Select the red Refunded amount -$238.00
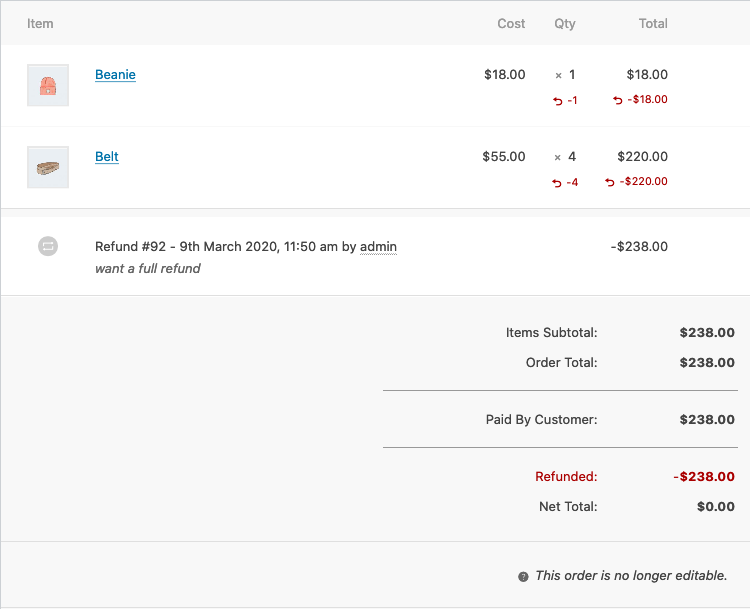Image resolution: width=750 pixels, height=609 pixels. pos(704,477)
